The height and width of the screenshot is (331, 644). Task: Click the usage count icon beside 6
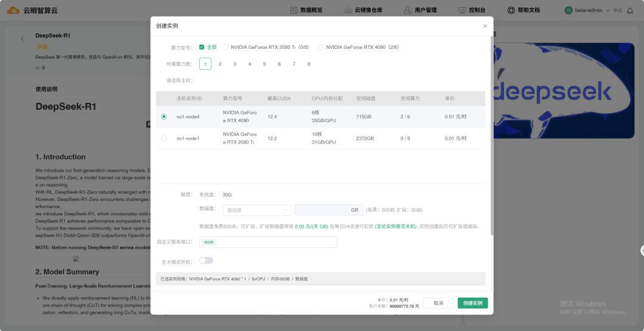point(38,68)
